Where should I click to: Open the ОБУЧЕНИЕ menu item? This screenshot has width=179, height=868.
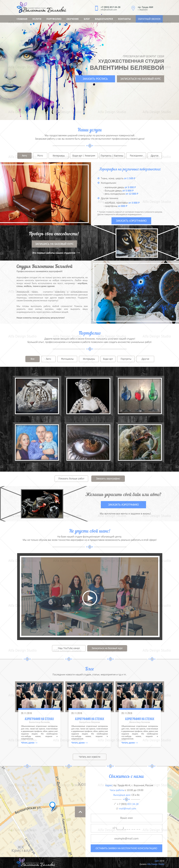(72, 19)
